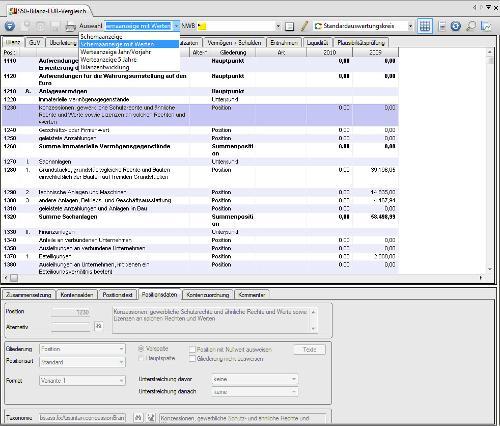Select the Vorspalte radio button
500x426 pixels.
tap(141, 349)
